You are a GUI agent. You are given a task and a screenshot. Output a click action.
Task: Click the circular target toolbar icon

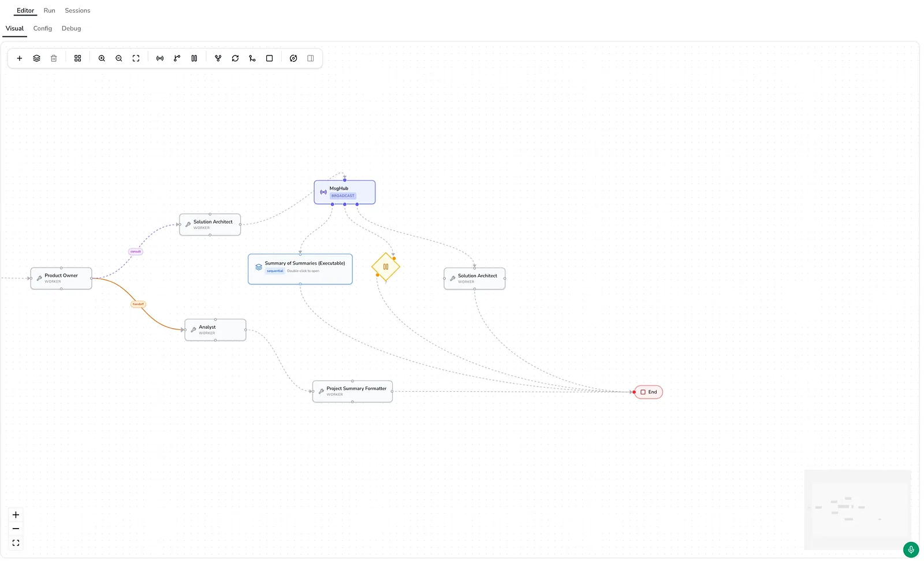293,58
